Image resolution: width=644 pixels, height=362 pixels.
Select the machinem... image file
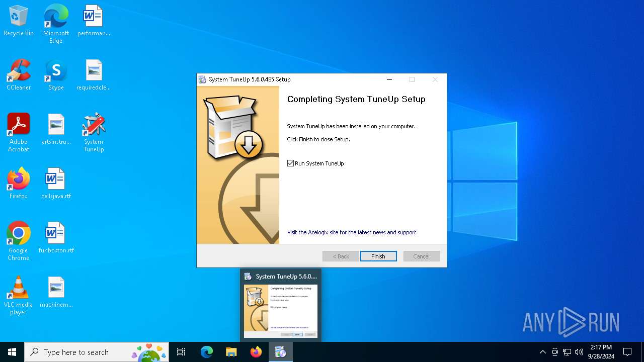(56, 293)
